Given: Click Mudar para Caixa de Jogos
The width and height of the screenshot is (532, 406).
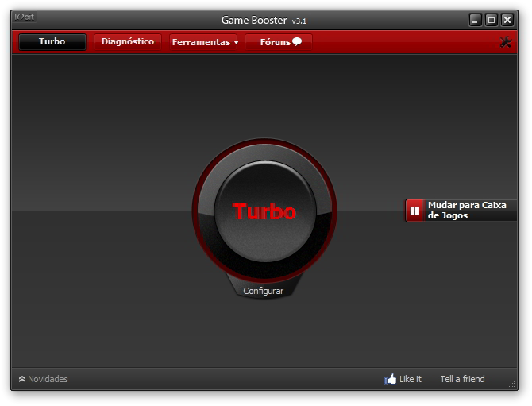Looking at the screenshot, I should [x=461, y=211].
